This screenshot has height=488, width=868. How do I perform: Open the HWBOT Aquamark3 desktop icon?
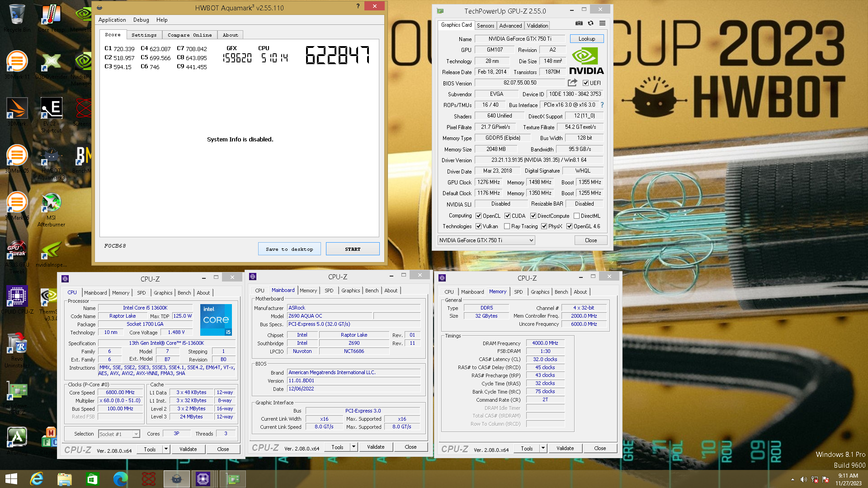pos(51,163)
